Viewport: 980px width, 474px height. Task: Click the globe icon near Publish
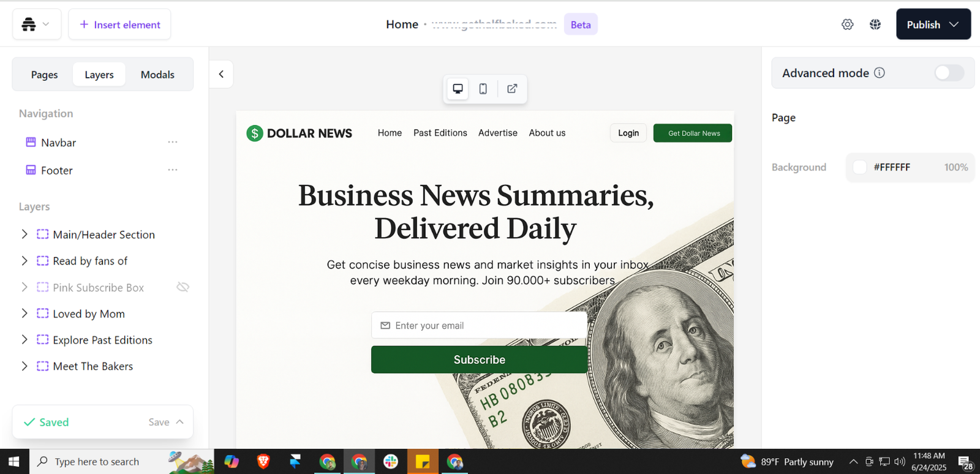[x=875, y=24]
